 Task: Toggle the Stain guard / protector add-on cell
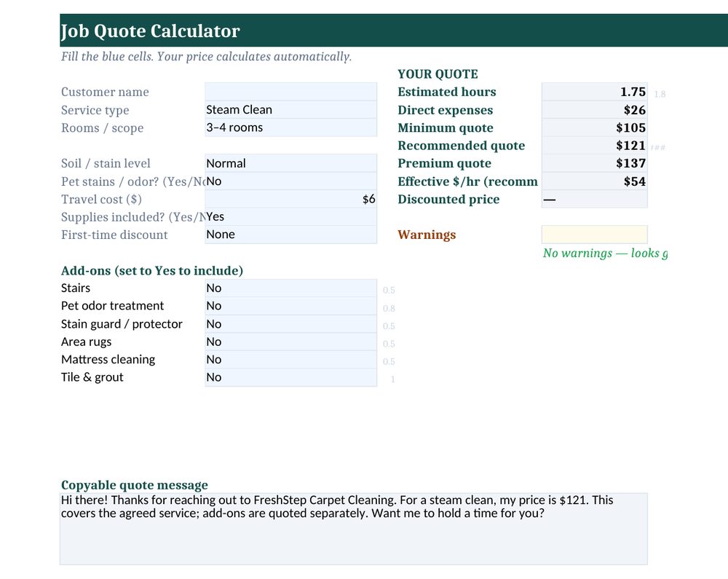[290, 324]
